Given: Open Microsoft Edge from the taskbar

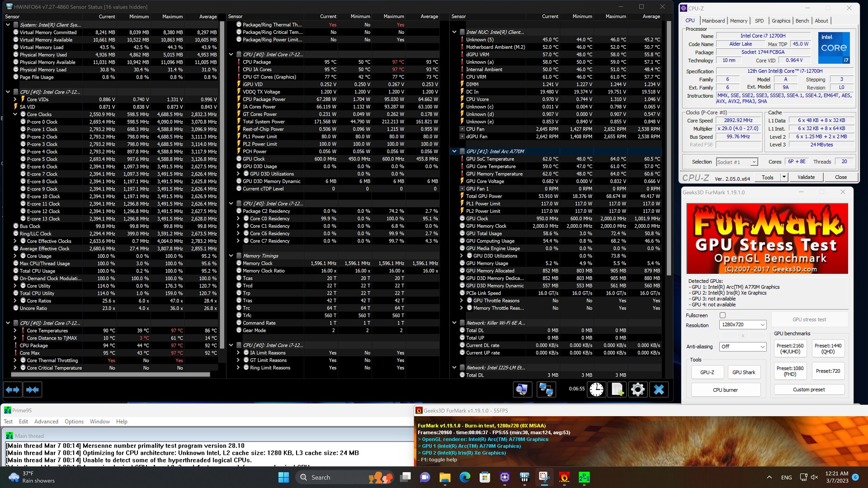Looking at the screenshot, I should click(x=465, y=477).
